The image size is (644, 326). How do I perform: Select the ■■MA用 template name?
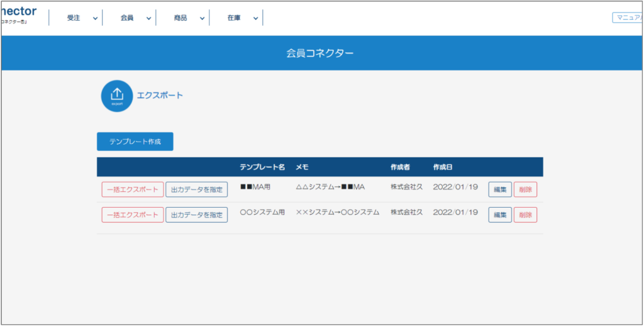tap(255, 187)
